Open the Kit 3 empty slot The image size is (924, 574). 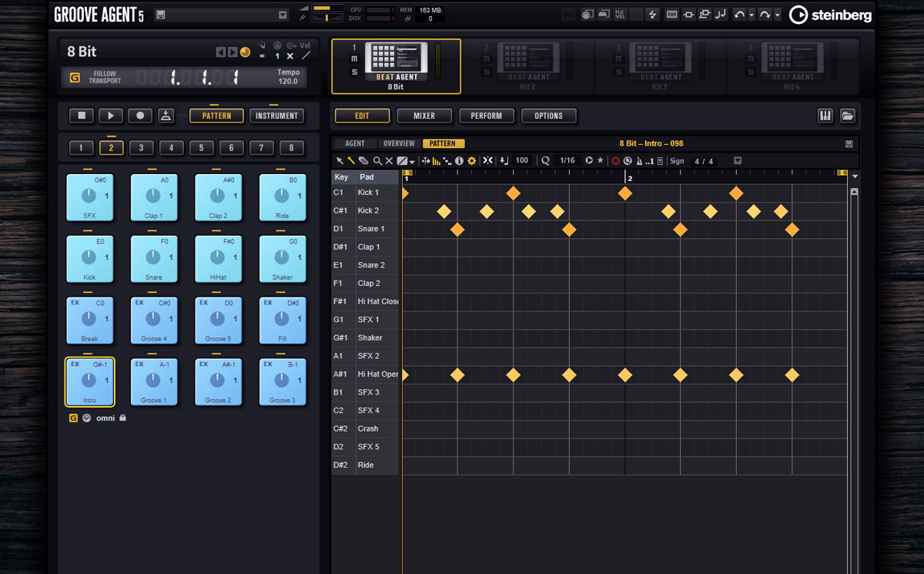(659, 66)
